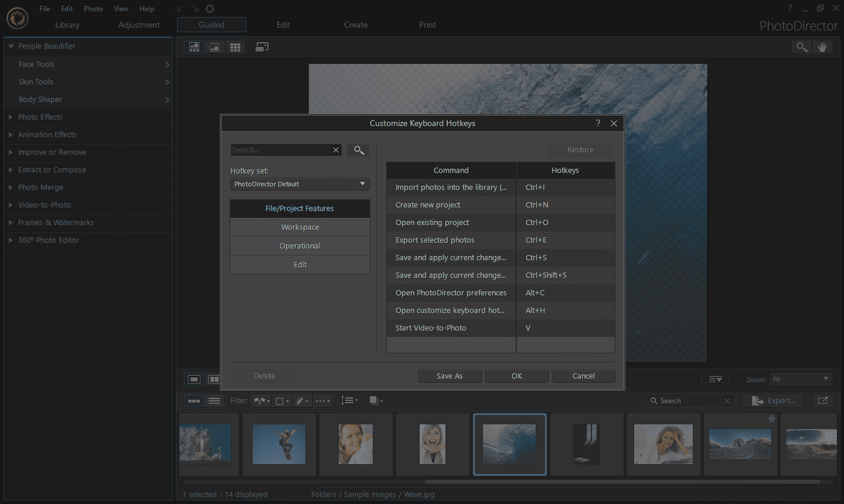This screenshot has width=844, height=504.
Task: Open the flag filter dropdown
Action: (x=262, y=401)
